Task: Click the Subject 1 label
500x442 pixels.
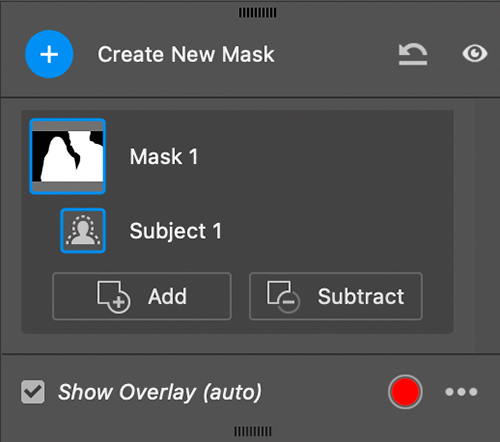Action: click(x=175, y=231)
